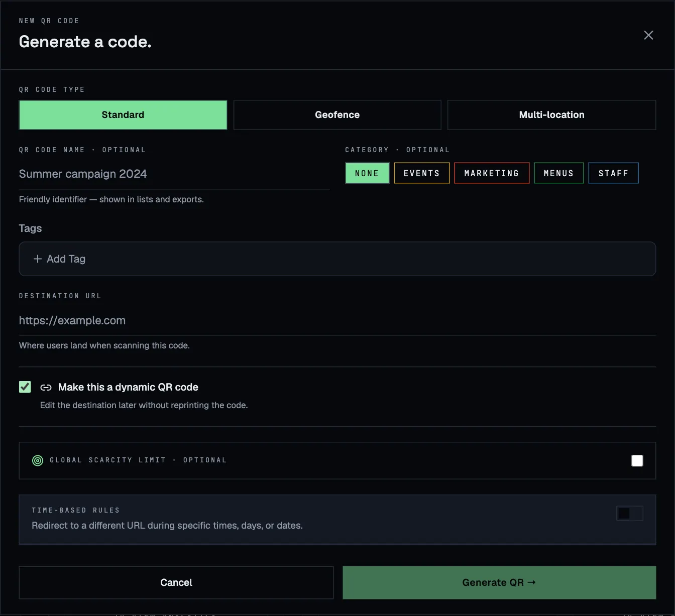
Task: Click the plus icon in Add Tag
Action: click(38, 259)
